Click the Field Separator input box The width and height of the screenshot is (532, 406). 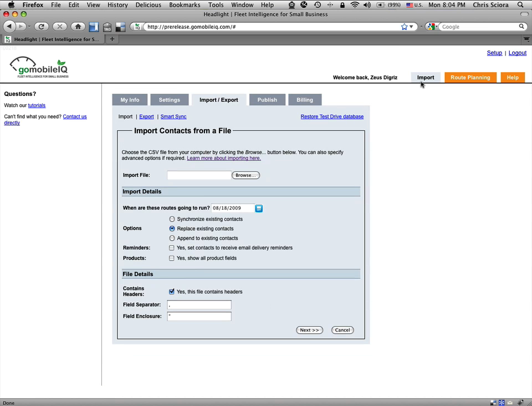[x=199, y=305]
